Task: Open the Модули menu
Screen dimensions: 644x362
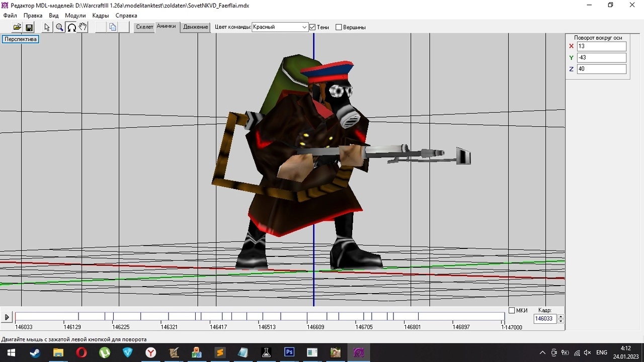Action: [75, 16]
